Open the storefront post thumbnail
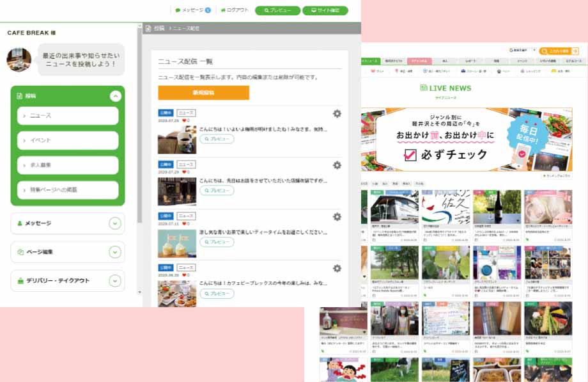The height and width of the screenshot is (382, 588). point(177,191)
